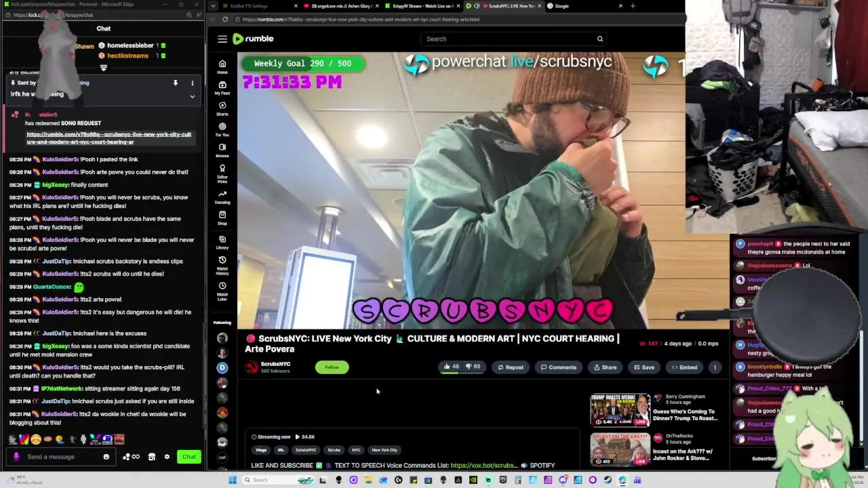Screen dimensions: 868x488
Task: Open the vox.bot link in description
Action: [483, 466]
